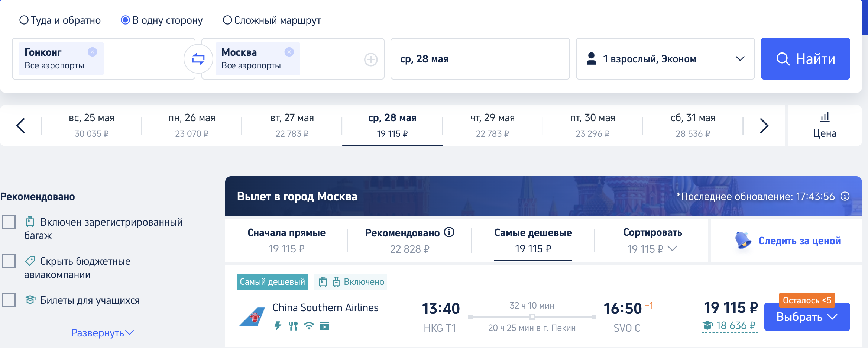The height and width of the screenshot is (348, 868).
Task: Open info icon next to Рекомендовано
Action: (x=449, y=232)
